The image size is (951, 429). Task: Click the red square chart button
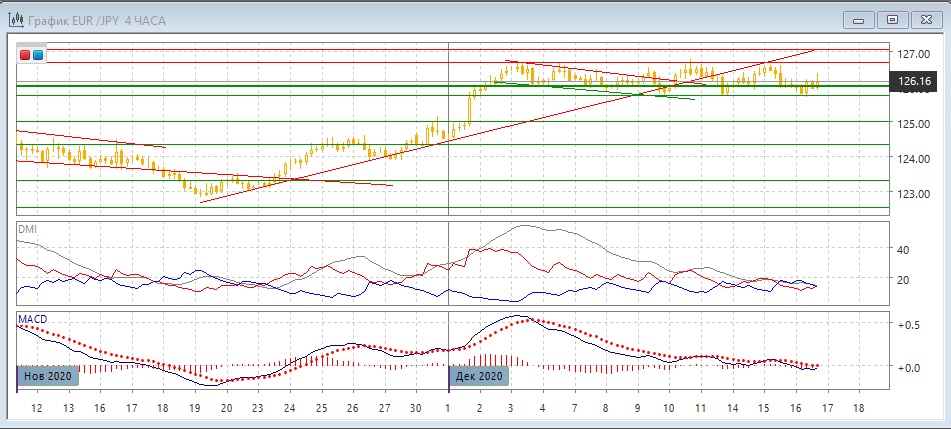(26, 55)
